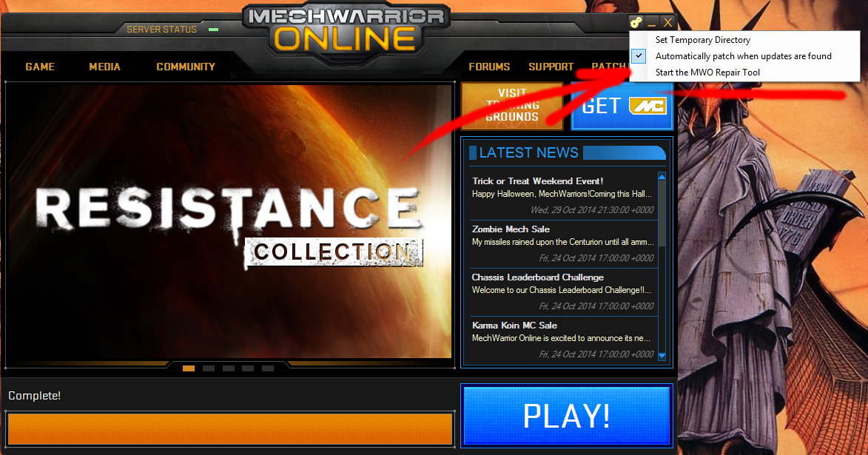Click 'Happy Halloween, MechWarriors!' summary text
Viewport: 868px width, 455px height.
[562, 194]
